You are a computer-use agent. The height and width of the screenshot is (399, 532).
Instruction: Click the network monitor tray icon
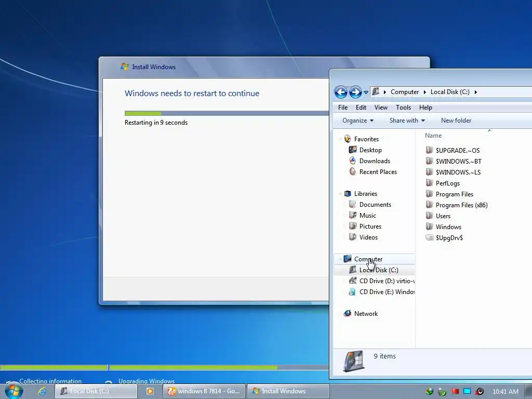click(x=467, y=392)
